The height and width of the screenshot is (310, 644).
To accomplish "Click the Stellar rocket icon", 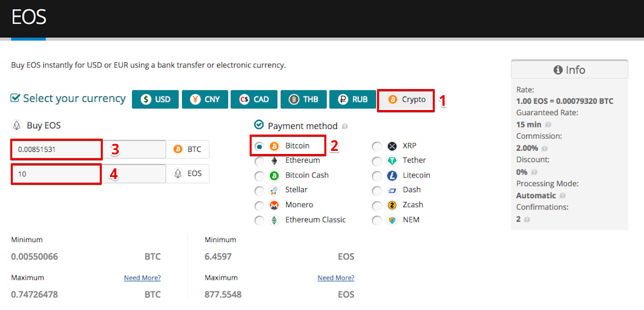I will [x=275, y=191].
